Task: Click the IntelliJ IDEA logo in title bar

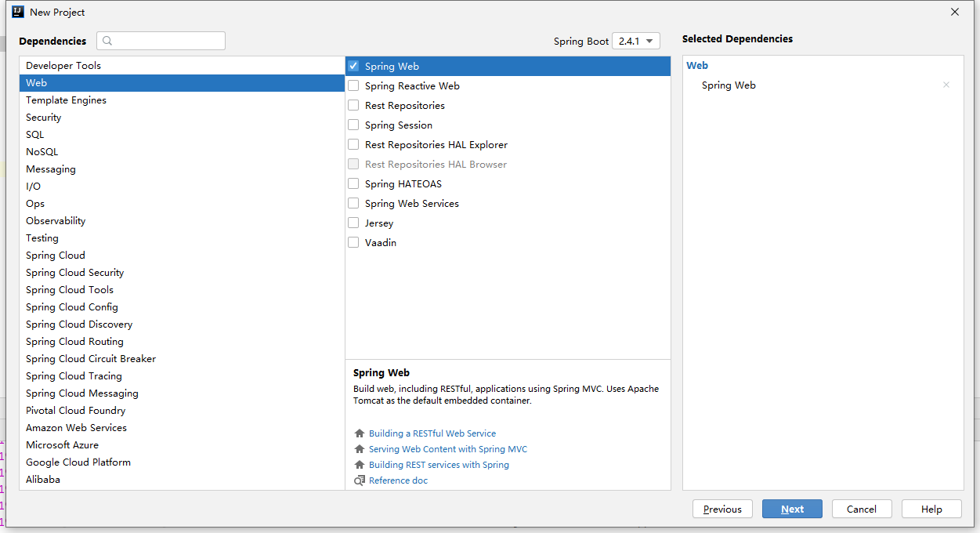Action: 17,12
